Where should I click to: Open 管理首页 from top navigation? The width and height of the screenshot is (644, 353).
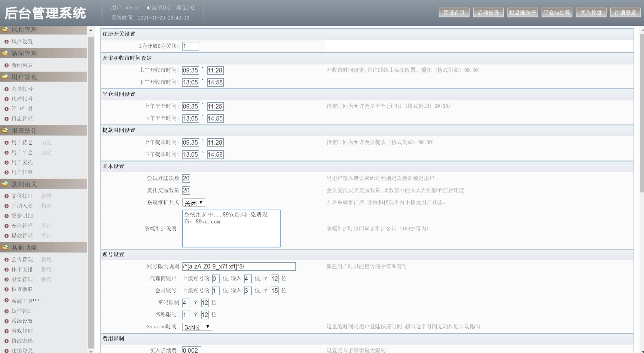(x=454, y=12)
